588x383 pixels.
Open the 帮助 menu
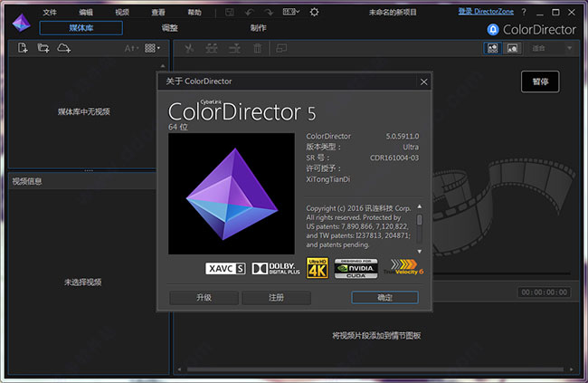click(x=194, y=13)
